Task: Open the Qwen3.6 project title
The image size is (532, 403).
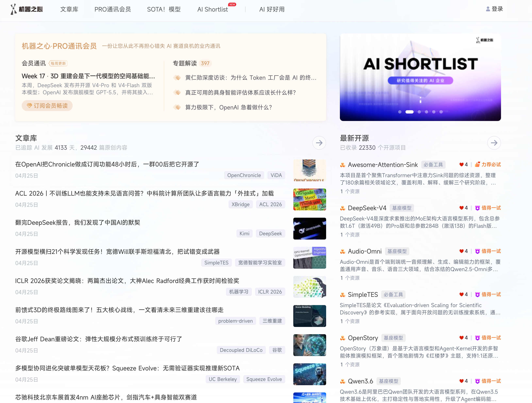Action: click(x=361, y=381)
